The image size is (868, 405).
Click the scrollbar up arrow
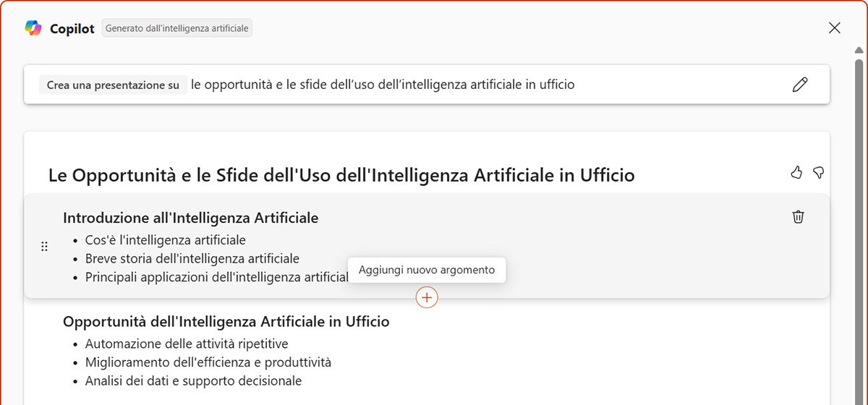(859, 50)
